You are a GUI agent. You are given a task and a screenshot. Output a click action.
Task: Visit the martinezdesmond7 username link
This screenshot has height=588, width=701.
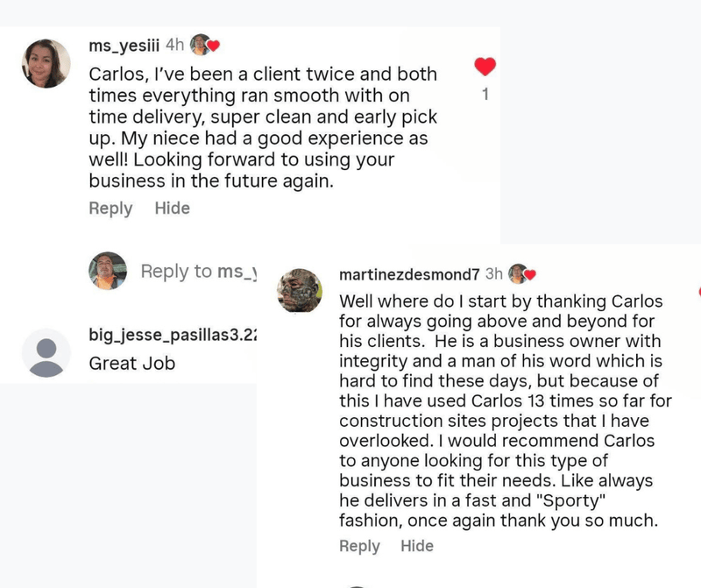pos(409,274)
